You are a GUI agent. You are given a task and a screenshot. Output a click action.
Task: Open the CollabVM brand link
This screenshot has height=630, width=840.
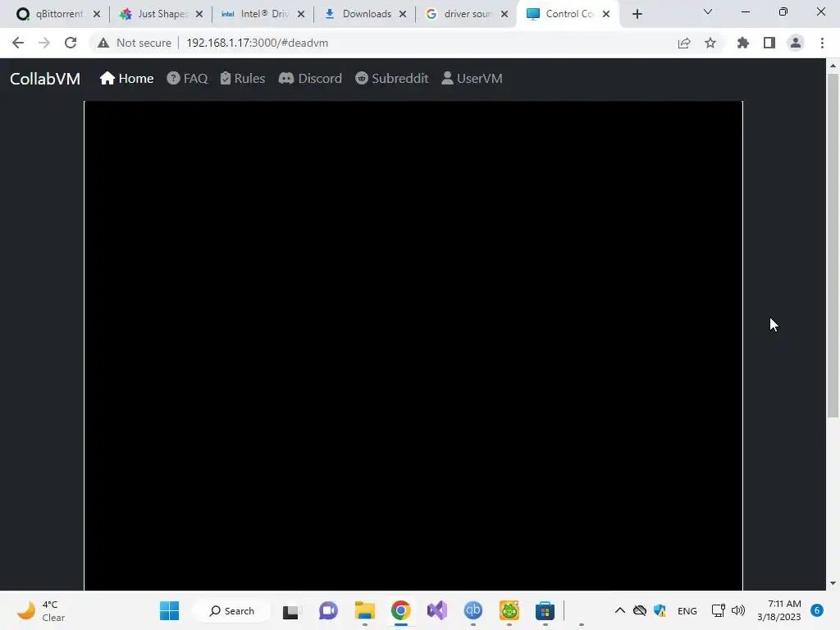coord(45,79)
